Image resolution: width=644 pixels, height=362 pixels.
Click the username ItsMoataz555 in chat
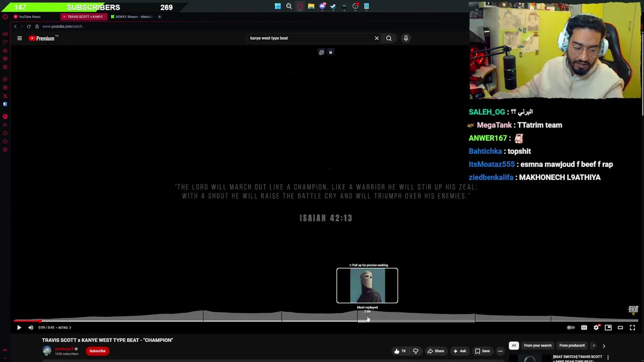click(x=492, y=164)
